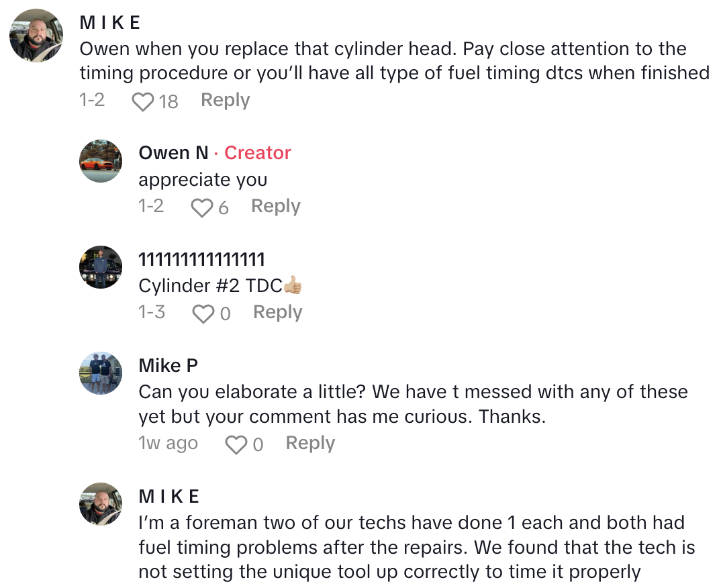Click the Creator badge beside Owen N
Image resolution: width=721 pixels, height=588 pixels.
click(x=257, y=153)
